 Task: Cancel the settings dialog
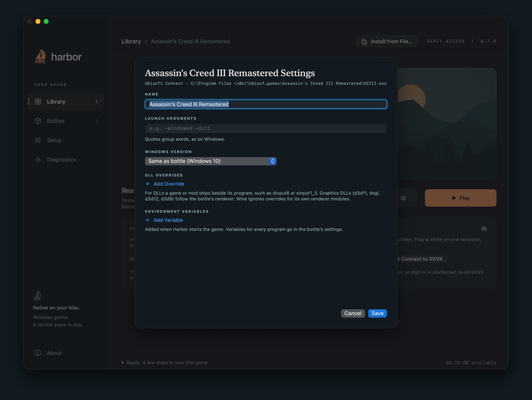coord(353,314)
